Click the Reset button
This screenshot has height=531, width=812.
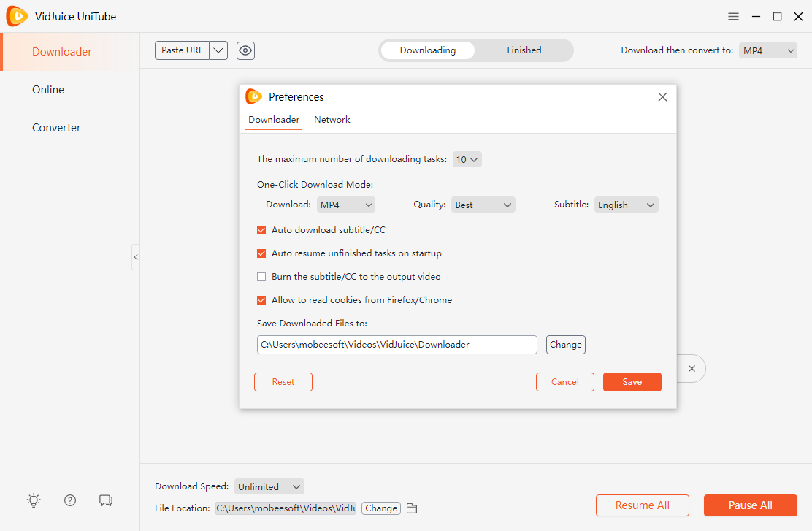283,382
